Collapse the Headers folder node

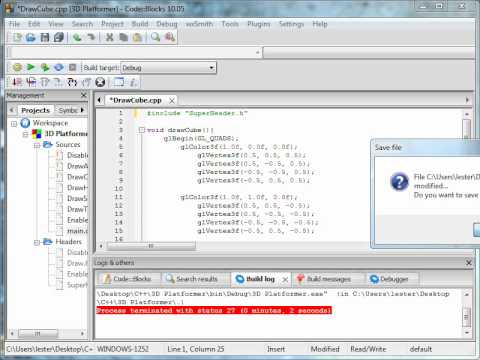pos(37,242)
